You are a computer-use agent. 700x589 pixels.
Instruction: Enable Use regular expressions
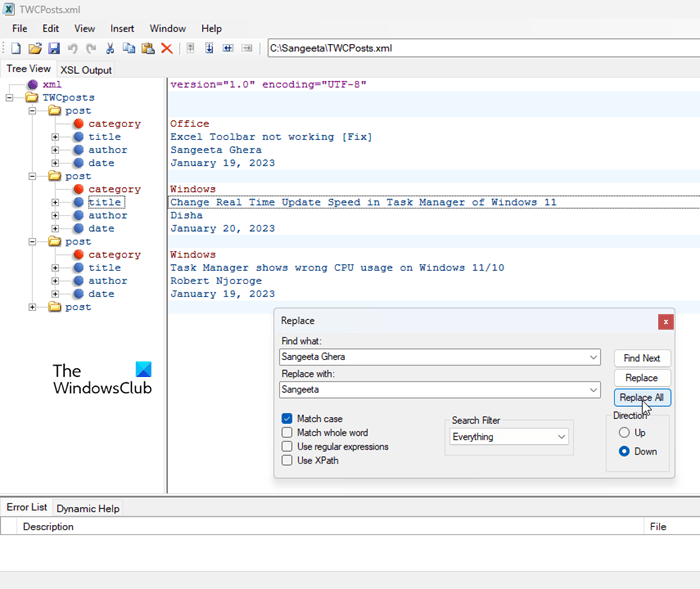287,447
